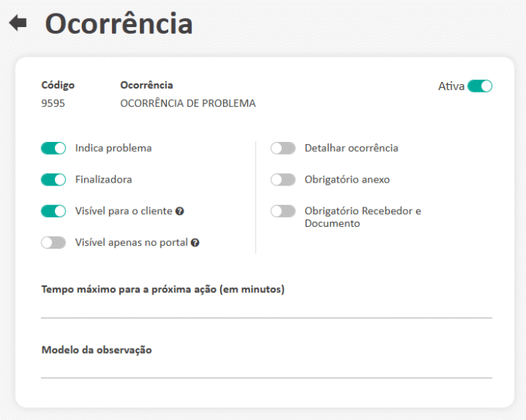Click help icon beside Visível para o cliente
Viewport: 526px width, 420px height.
coord(180,212)
